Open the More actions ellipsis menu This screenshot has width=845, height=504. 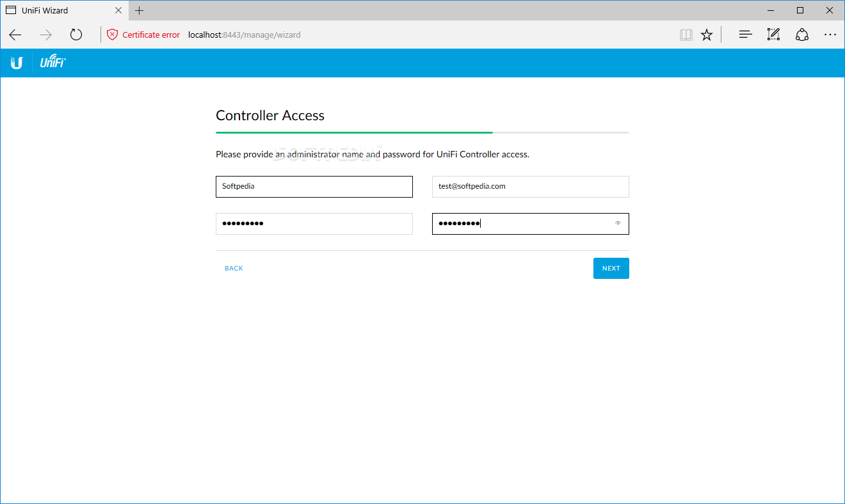coord(830,35)
